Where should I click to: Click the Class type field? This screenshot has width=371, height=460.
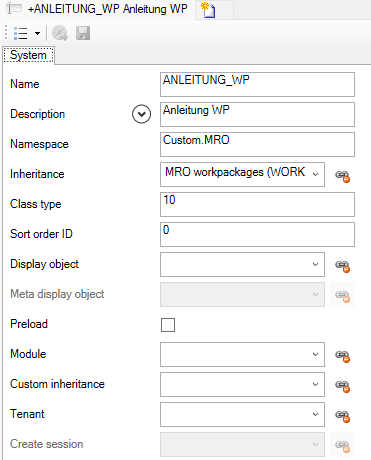click(257, 204)
